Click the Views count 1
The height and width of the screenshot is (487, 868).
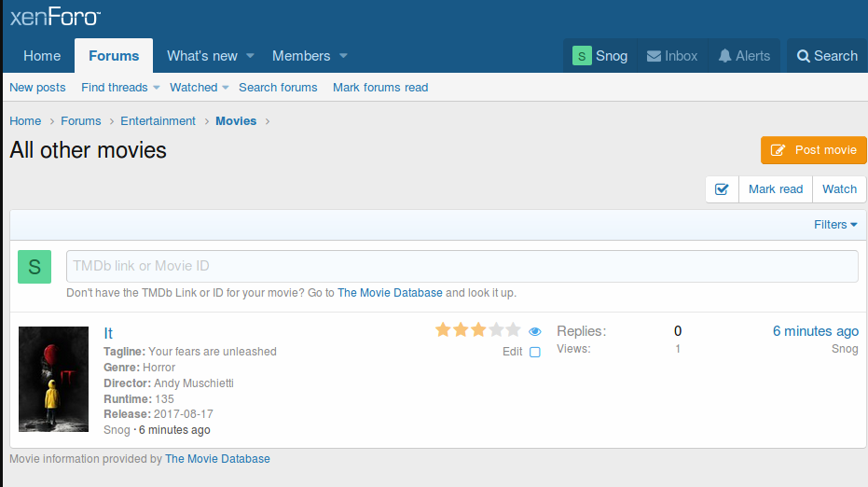click(678, 349)
